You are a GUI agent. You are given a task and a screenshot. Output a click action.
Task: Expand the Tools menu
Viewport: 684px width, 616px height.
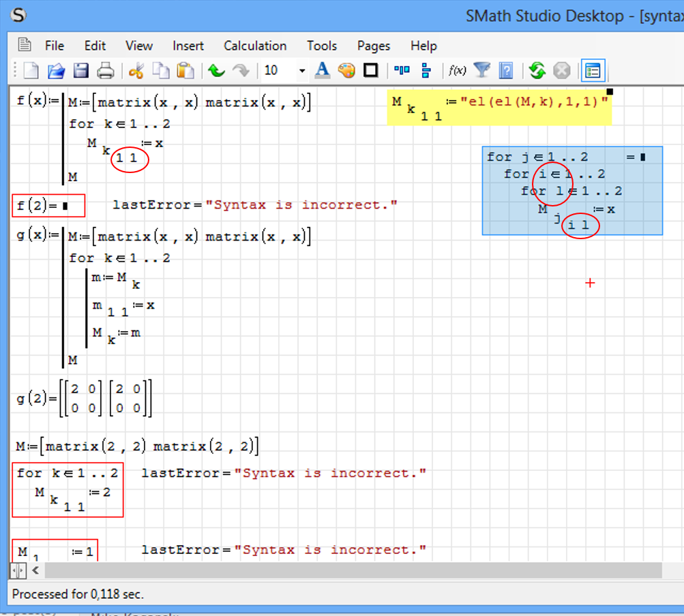[x=321, y=46]
